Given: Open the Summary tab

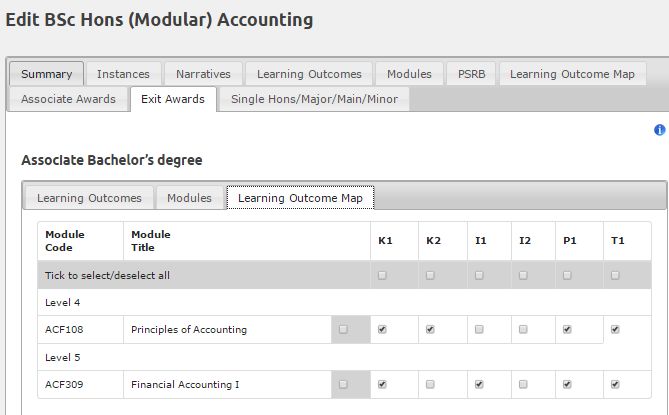Looking at the screenshot, I should click(x=47, y=74).
